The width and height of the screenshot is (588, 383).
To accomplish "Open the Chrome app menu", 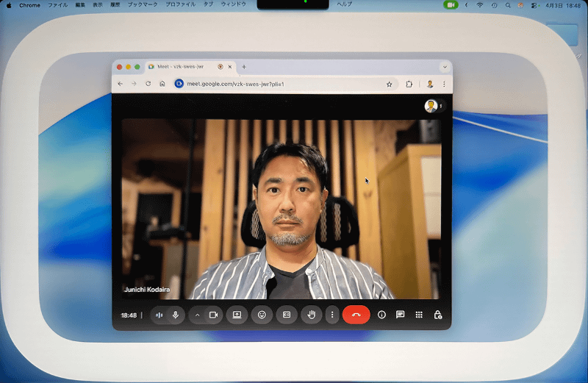I will pyautogui.click(x=29, y=5).
